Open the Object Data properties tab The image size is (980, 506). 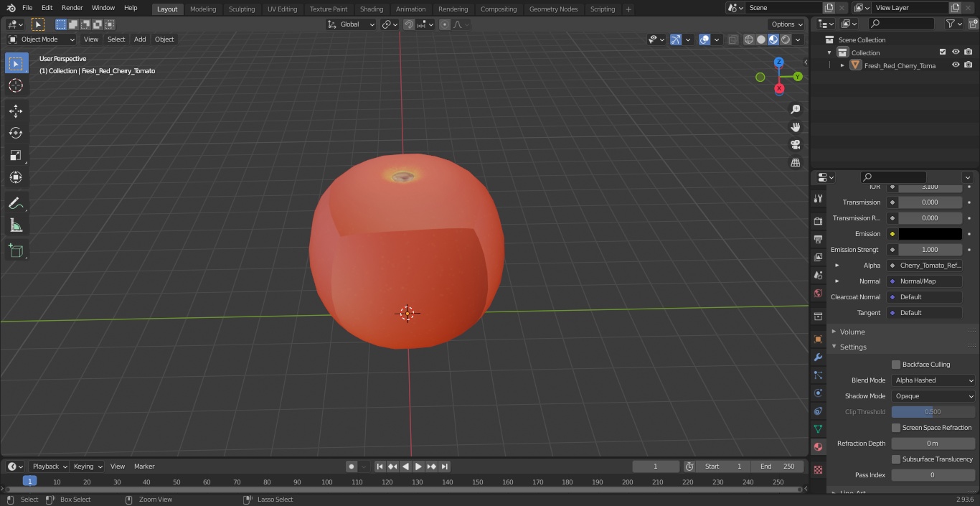click(818, 428)
